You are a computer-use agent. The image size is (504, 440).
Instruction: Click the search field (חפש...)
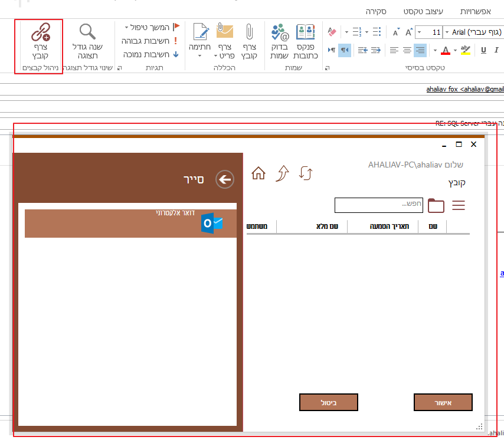[x=379, y=205]
